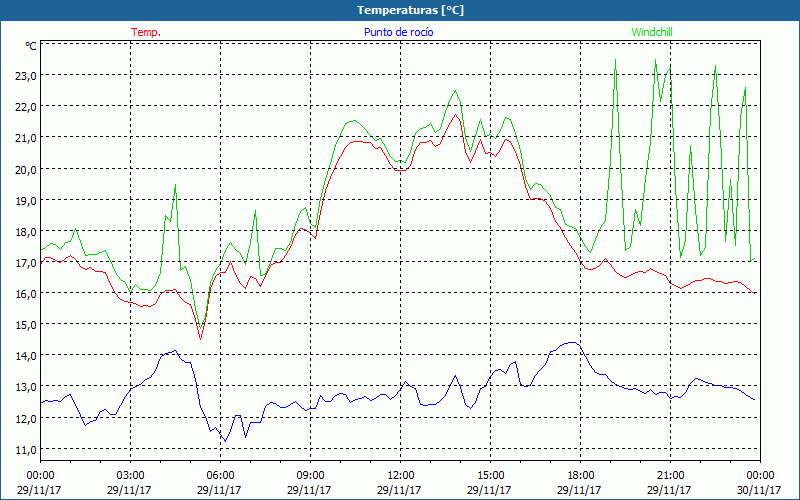The width and height of the screenshot is (800, 500).
Task: Click the '29/11/17' date under 03:00
Action: pyautogui.click(x=129, y=490)
